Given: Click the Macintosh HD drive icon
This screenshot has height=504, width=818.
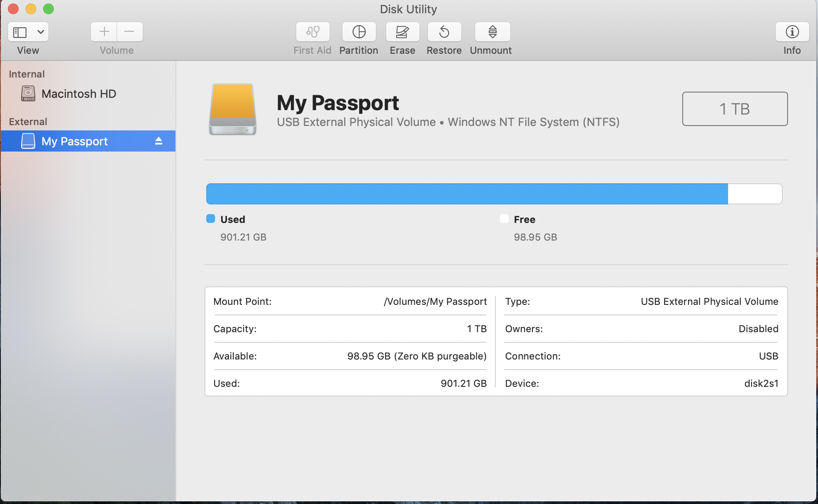Looking at the screenshot, I should coord(28,93).
